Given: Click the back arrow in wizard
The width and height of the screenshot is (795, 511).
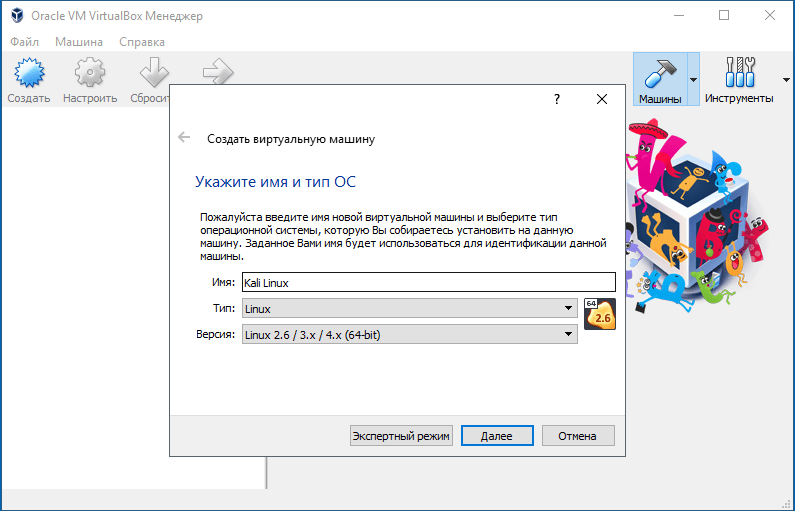Looking at the screenshot, I should [184, 137].
